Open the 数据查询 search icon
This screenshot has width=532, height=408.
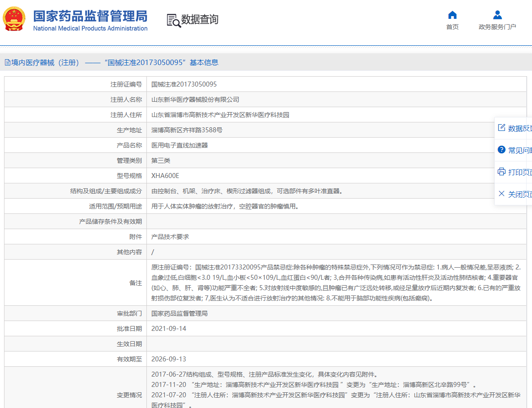174,20
